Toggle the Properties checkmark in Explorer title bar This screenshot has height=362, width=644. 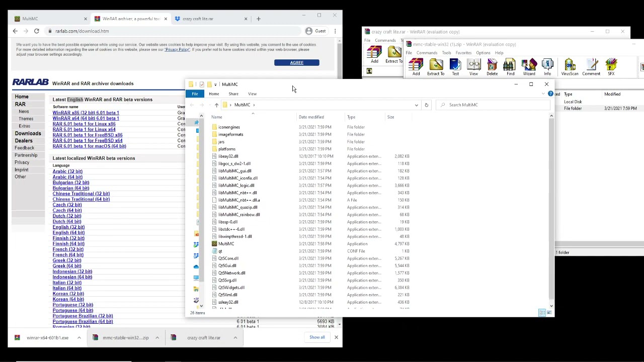[202, 84]
